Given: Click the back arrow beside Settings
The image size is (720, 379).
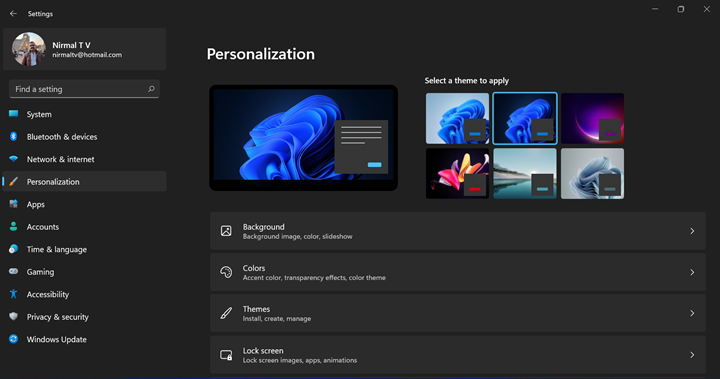Looking at the screenshot, I should click(13, 14).
